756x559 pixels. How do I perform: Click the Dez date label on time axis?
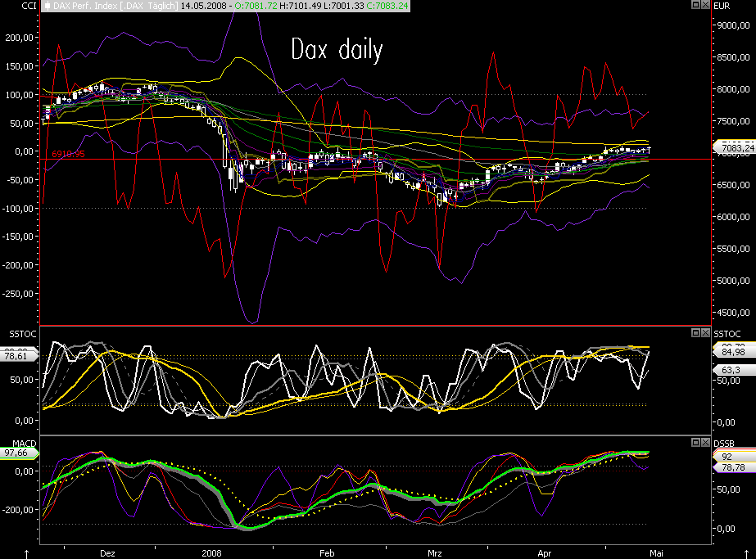[x=107, y=553]
